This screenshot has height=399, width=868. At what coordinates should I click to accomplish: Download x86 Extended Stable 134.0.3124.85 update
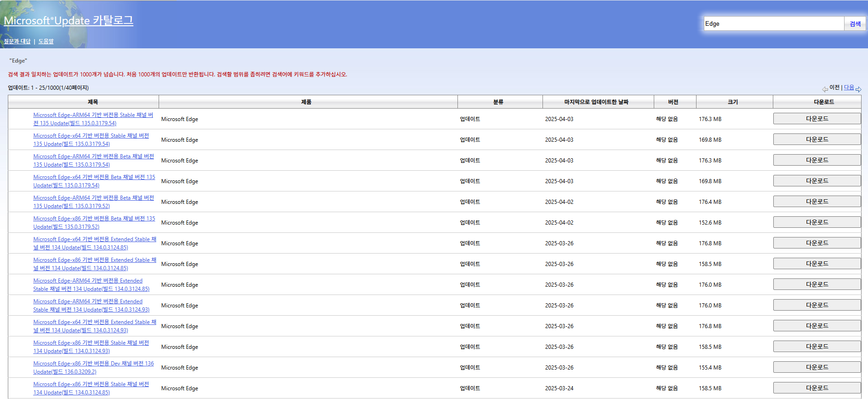coord(817,264)
